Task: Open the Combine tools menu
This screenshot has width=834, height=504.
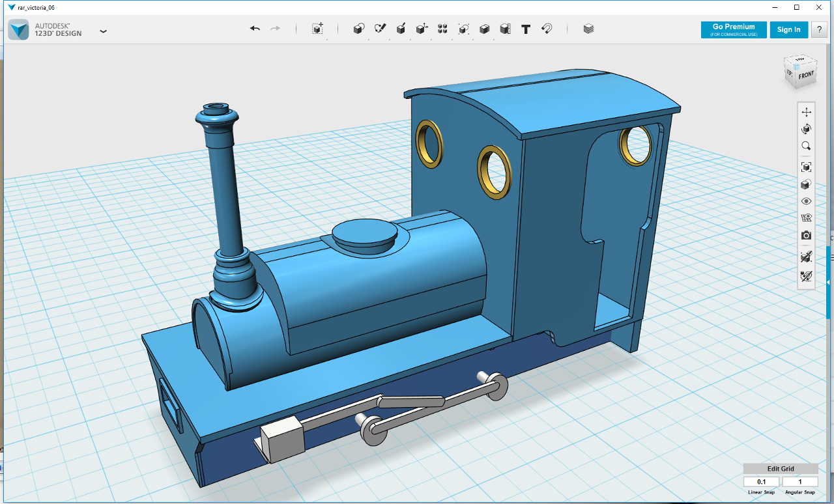Action: 484,29
